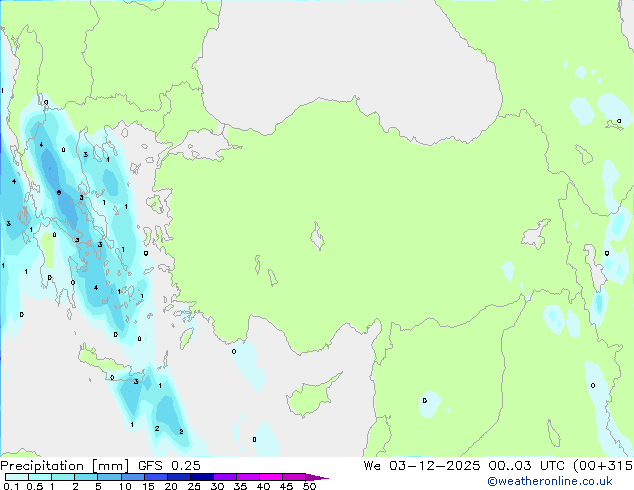Click the 45–50 mm dark magenta legend swatch
The image size is (634, 490).
pyautogui.click(x=294, y=477)
